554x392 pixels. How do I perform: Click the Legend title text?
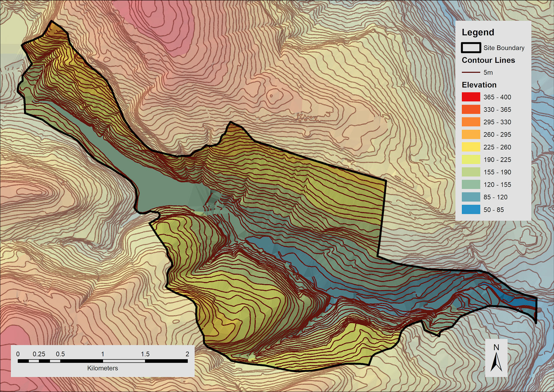coord(478,32)
